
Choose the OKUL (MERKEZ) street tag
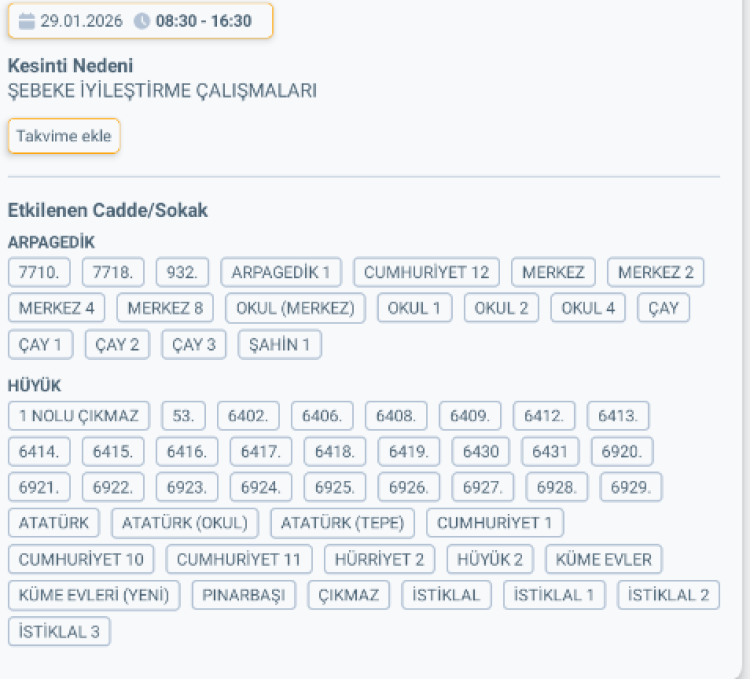(295, 308)
